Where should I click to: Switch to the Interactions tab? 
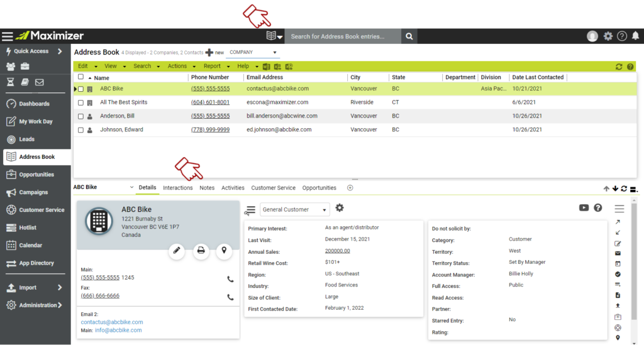177,188
